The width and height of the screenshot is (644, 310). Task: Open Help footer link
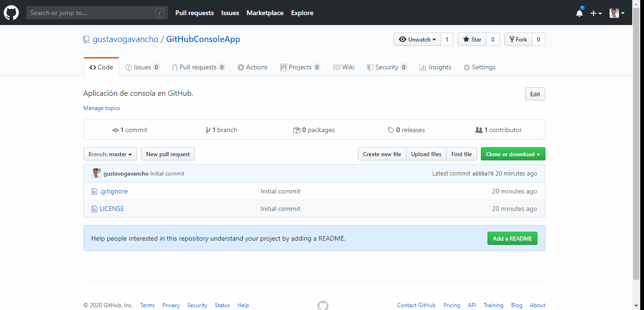pos(243,305)
